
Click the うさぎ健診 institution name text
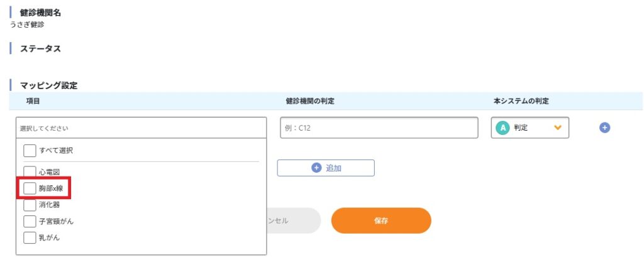(27, 25)
